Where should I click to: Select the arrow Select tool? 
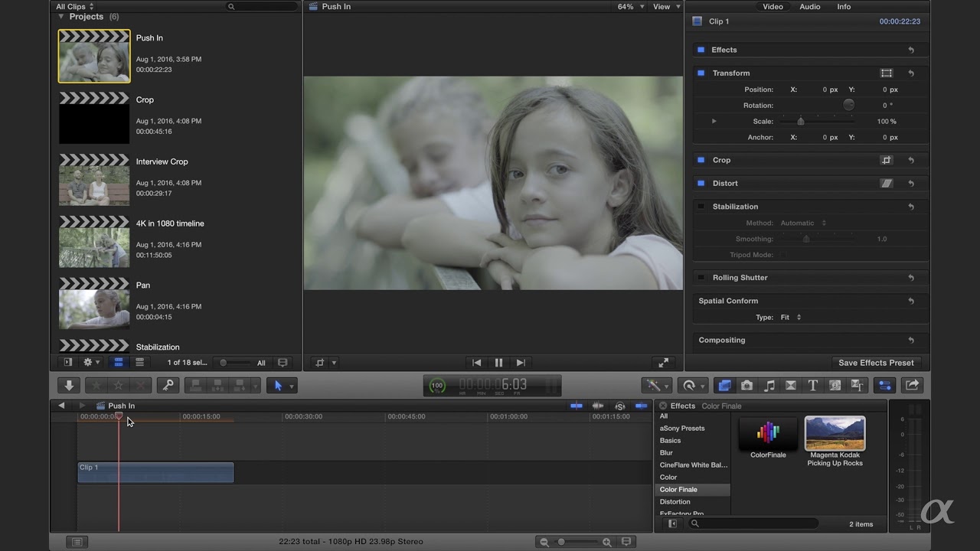coord(278,386)
